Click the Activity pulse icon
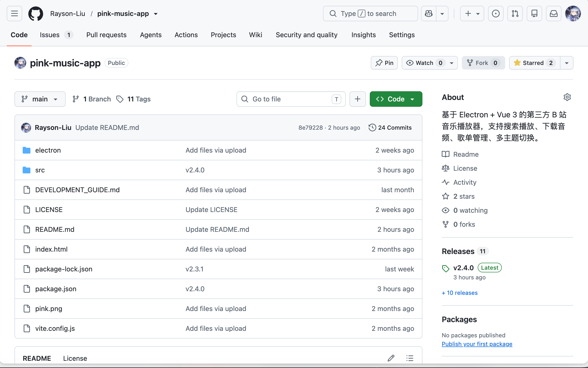 coord(445,182)
